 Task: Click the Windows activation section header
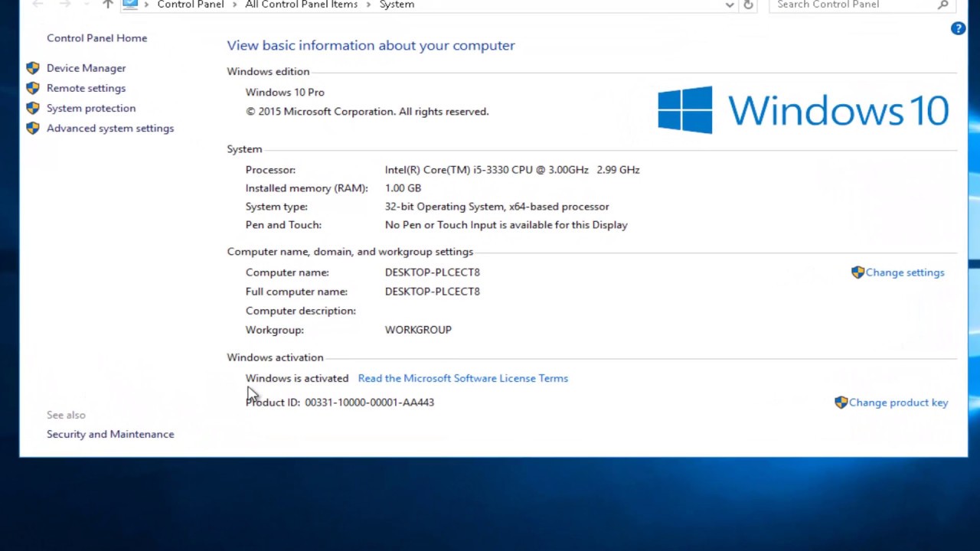pos(275,357)
